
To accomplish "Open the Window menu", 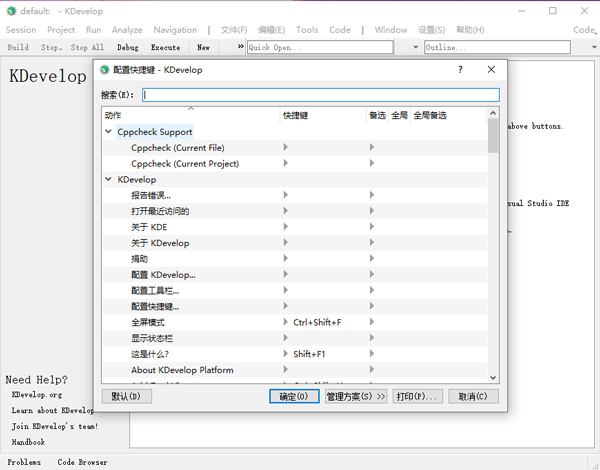I will point(391,30).
